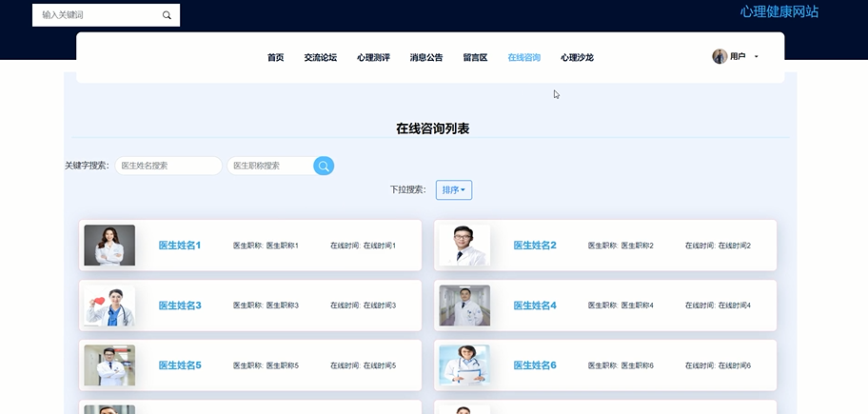Click the user avatar picture
868x414 pixels.
[x=720, y=56]
